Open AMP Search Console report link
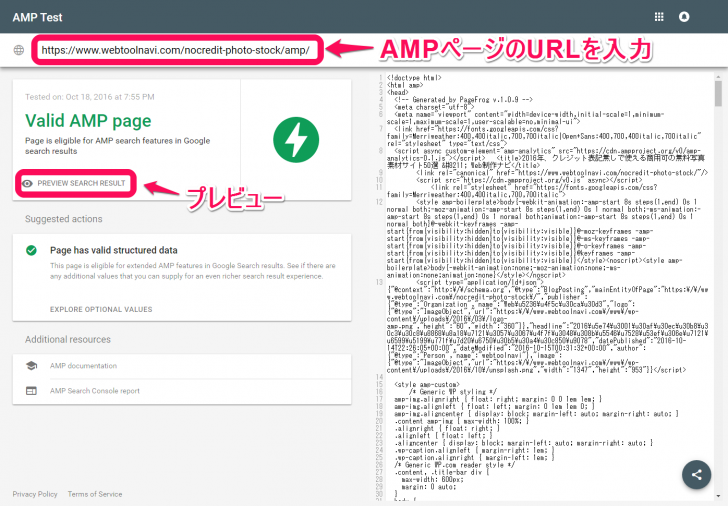Screen dimensions: 728x506 (95, 391)
